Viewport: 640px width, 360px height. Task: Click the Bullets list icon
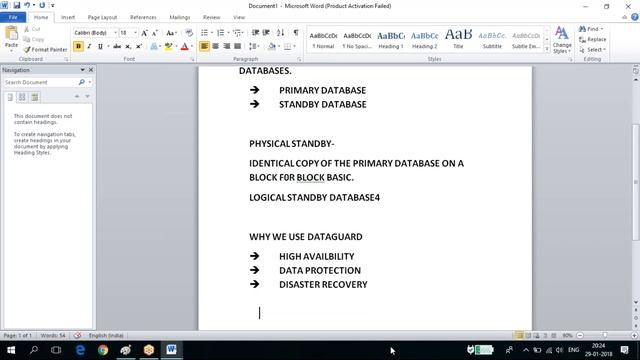(x=204, y=33)
